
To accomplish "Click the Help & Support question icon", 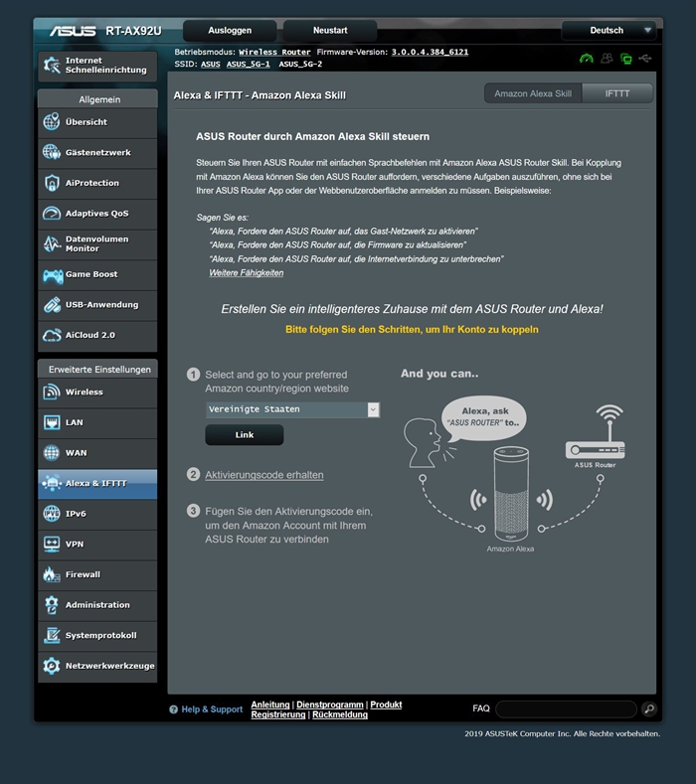I will 174,709.
